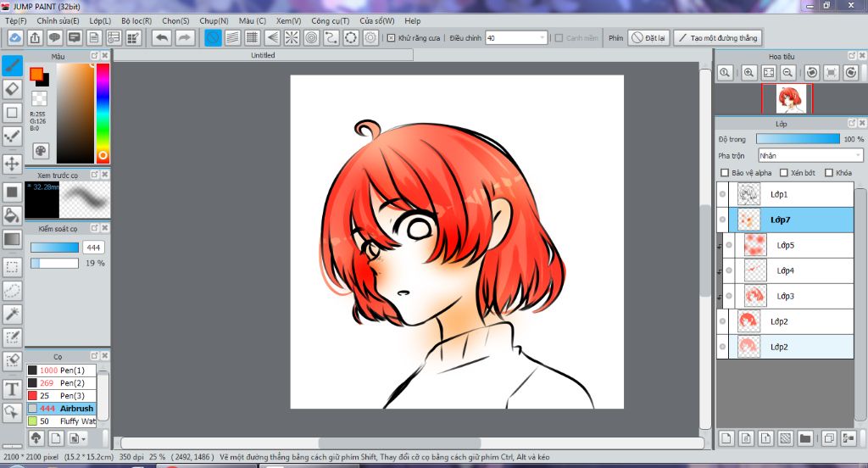Switch to the Untitled document tab

(263, 55)
